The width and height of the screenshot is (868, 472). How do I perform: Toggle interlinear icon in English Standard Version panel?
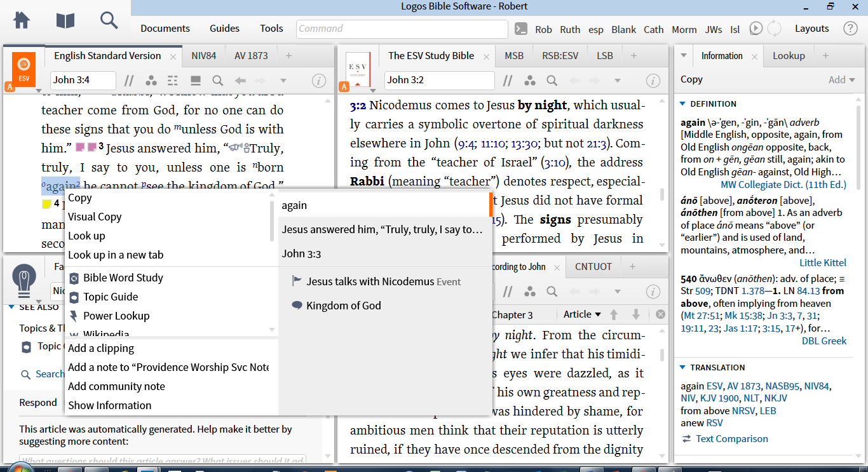pyautogui.click(x=173, y=81)
